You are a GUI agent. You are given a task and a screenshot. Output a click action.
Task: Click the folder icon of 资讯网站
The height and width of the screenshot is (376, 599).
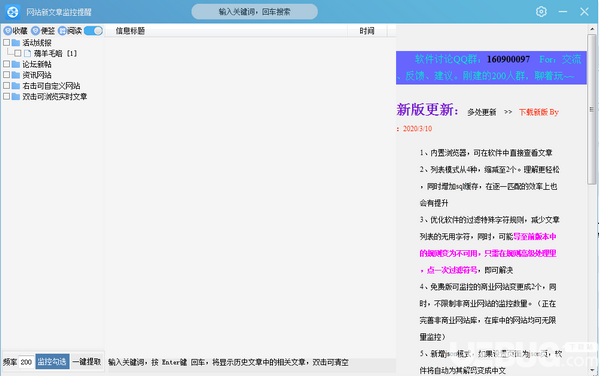coord(16,75)
